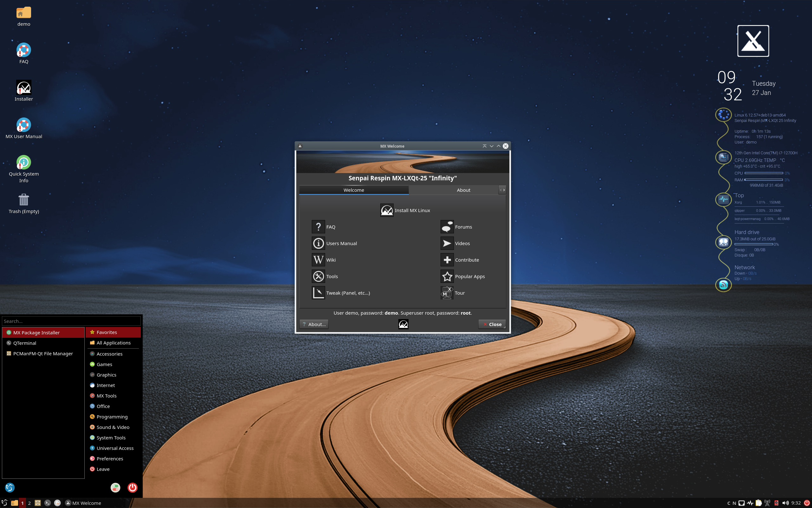This screenshot has height=508, width=812.
Task: Select the Welcome tab
Action: point(354,190)
